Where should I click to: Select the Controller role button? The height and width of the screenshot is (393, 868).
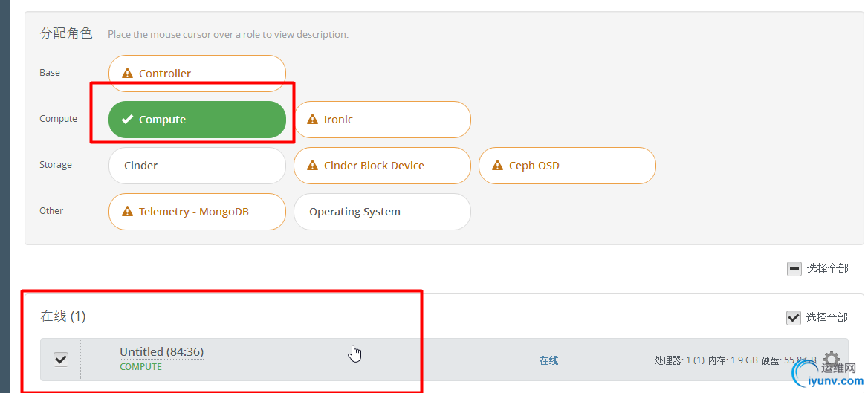point(197,73)
